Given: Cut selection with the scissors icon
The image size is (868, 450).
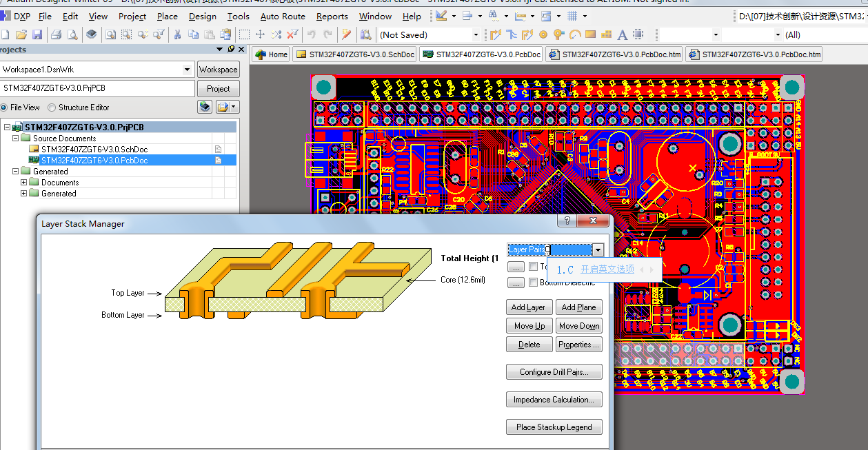Looking at the screenshot, I should pyautogui.click(x=177, y=34).
